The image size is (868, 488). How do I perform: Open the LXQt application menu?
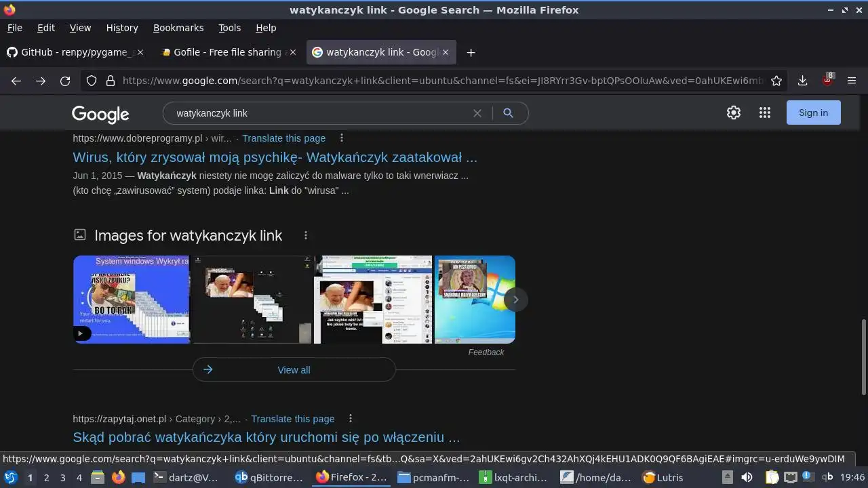coord(10,477)
